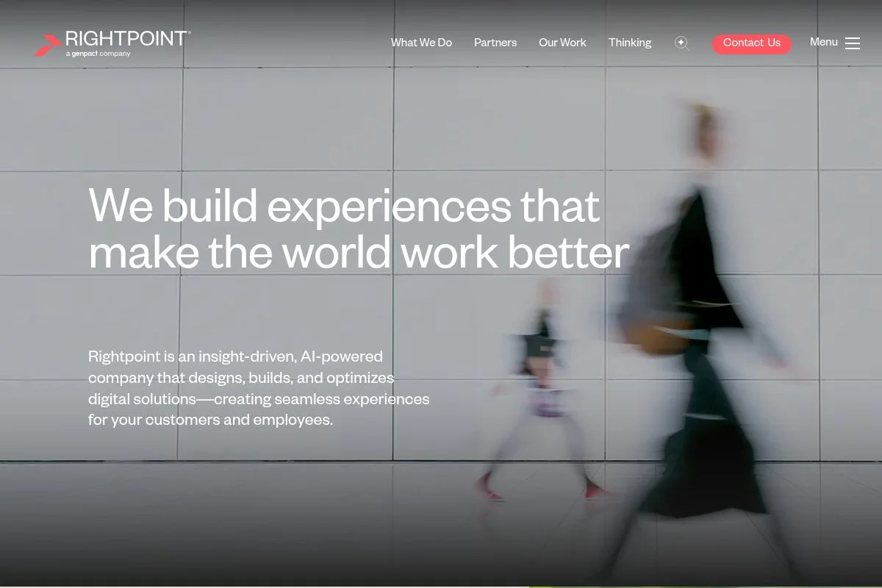Expand the What We Do dropdown
Image resolution: width=882 pixels, height=588 pixels.
[x=421, y=43]
